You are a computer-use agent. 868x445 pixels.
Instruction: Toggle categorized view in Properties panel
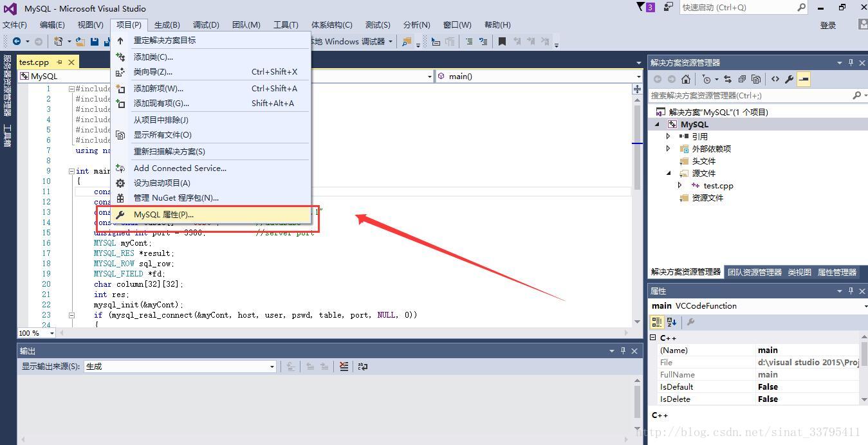(x=657, y=322)
